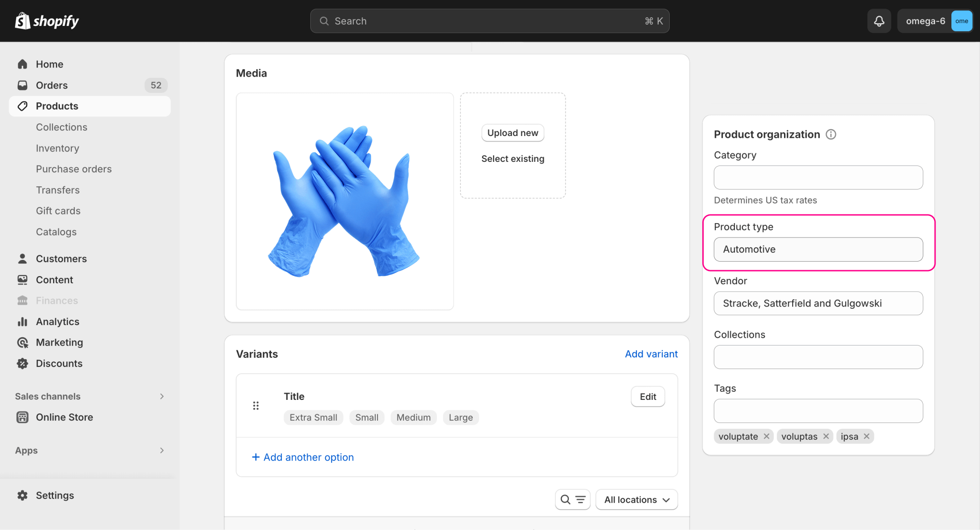Viewport: 980px width, 530px height.
Task: Click the Customers person icon
Action: tap(22, 258)
